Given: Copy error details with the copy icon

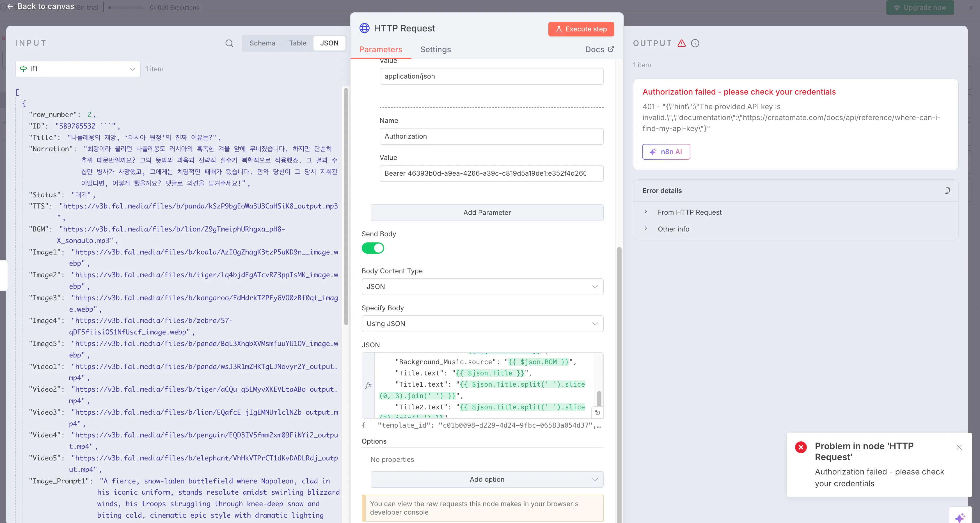Looking at the screenshot, I should tap(947, 191).
